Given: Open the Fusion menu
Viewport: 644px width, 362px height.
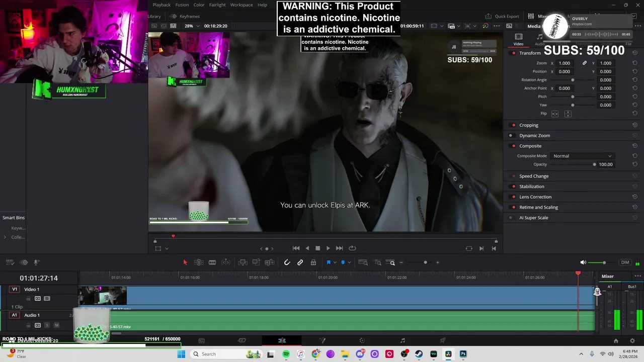Looking at the screenshot, I should pyautogui.click(x=182, y=5).
